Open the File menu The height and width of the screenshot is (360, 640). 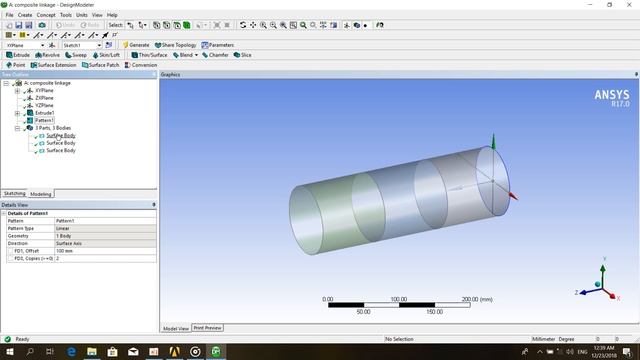9,15
